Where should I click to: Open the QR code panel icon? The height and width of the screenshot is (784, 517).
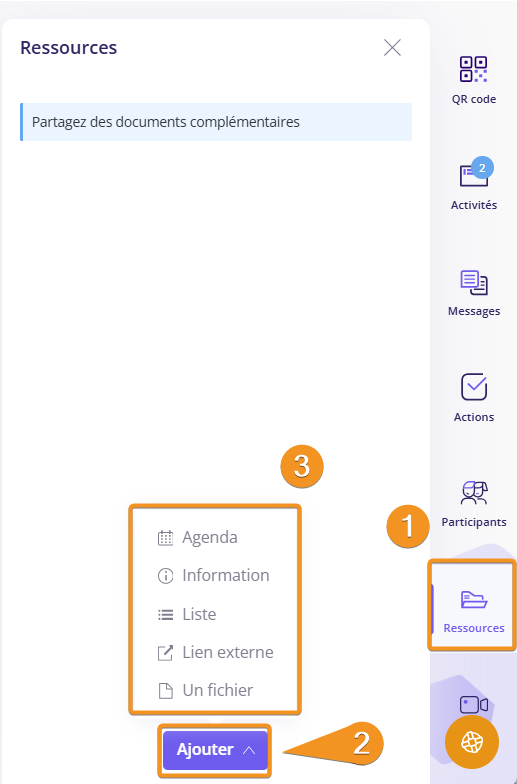click(x=474, y=70)
